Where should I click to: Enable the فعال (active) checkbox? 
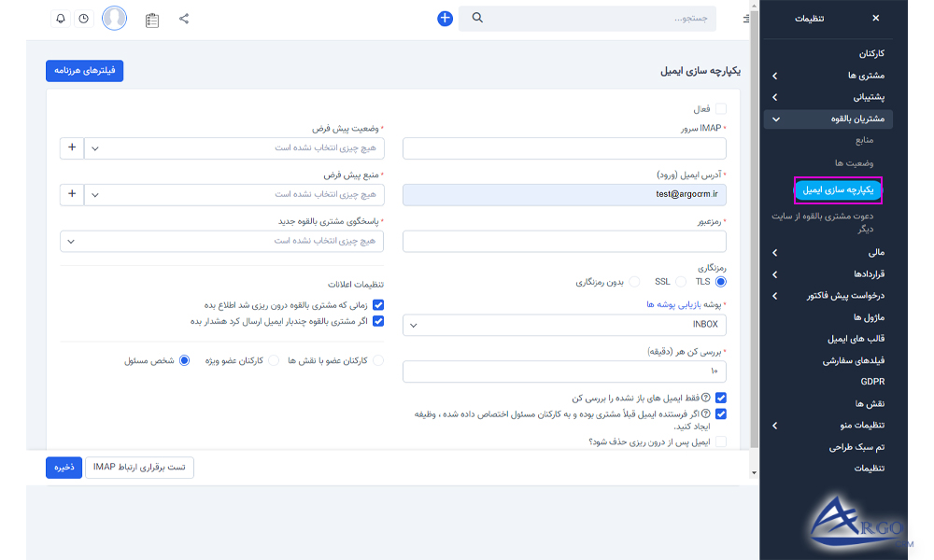click(721, 108)
